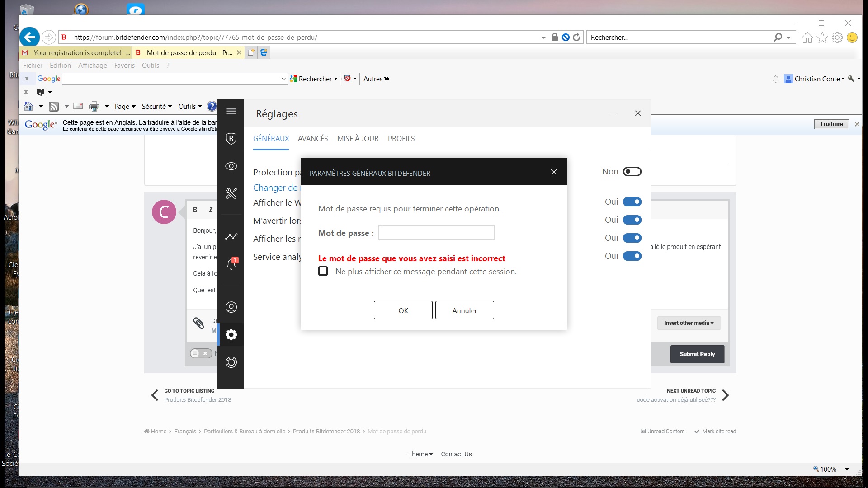The image size is (868, 488).
Task: Open the Activity graph icon in sidebar
Action: 231,236
